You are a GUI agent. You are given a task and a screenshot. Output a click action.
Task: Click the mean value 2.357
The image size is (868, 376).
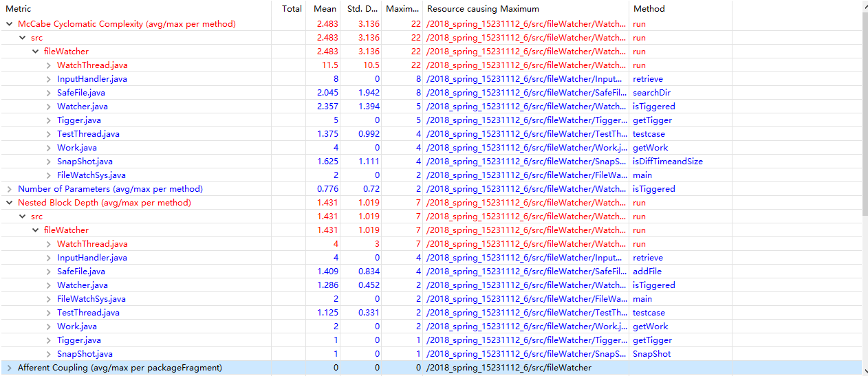(327, 107)
